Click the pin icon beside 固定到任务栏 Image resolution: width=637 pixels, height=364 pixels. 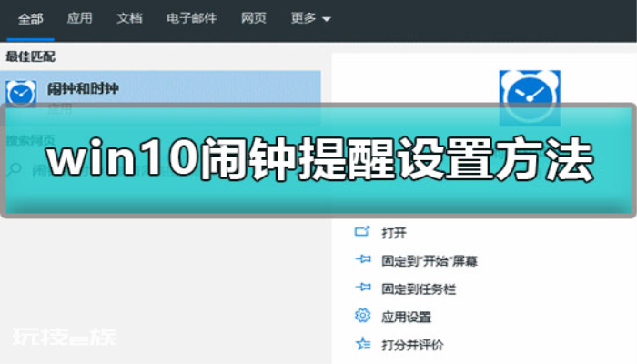[363, 288]
